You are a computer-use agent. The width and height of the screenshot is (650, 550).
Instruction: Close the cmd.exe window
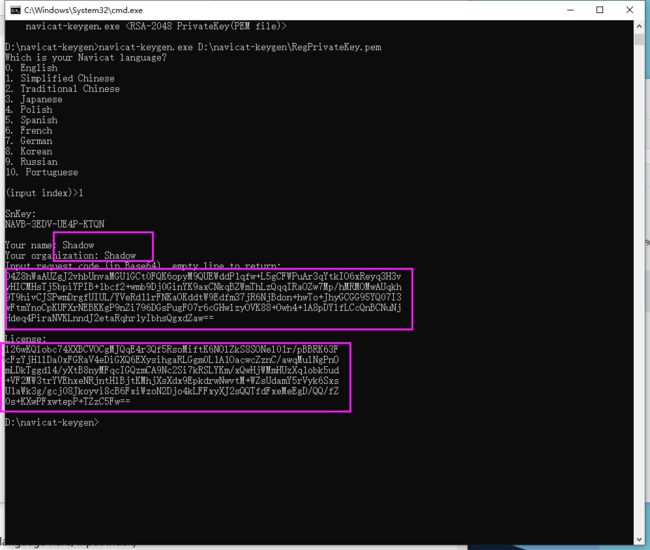coord(629,10)
